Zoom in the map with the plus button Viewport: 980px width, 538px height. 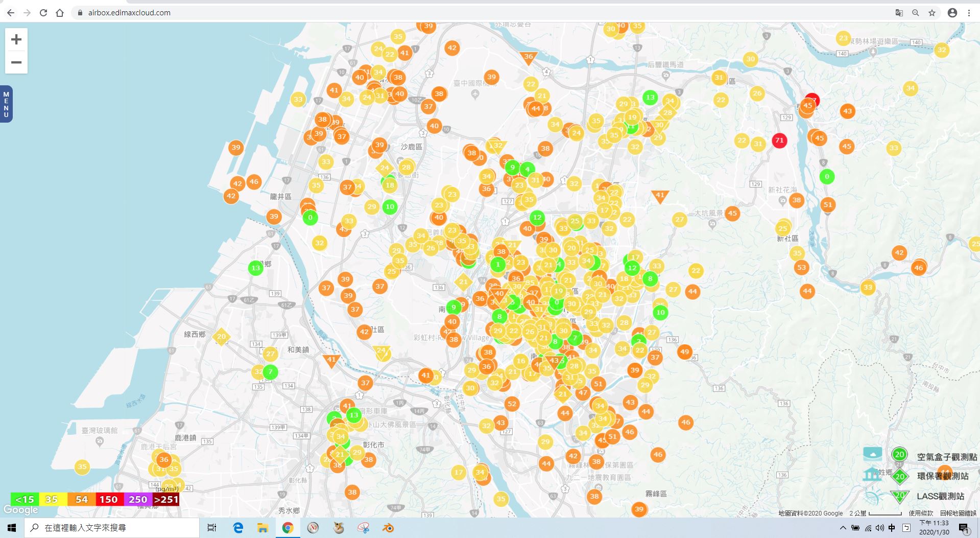(16, 39)
